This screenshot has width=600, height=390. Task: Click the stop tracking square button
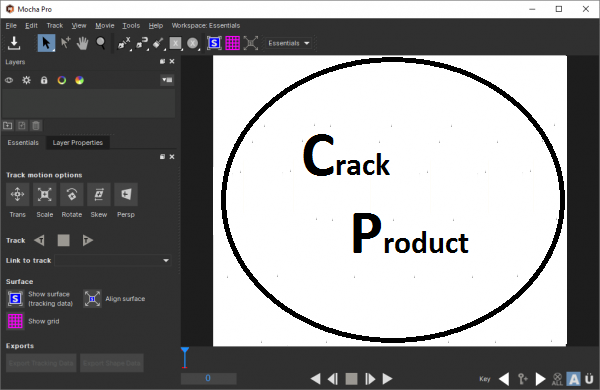[x=64, y=240]
